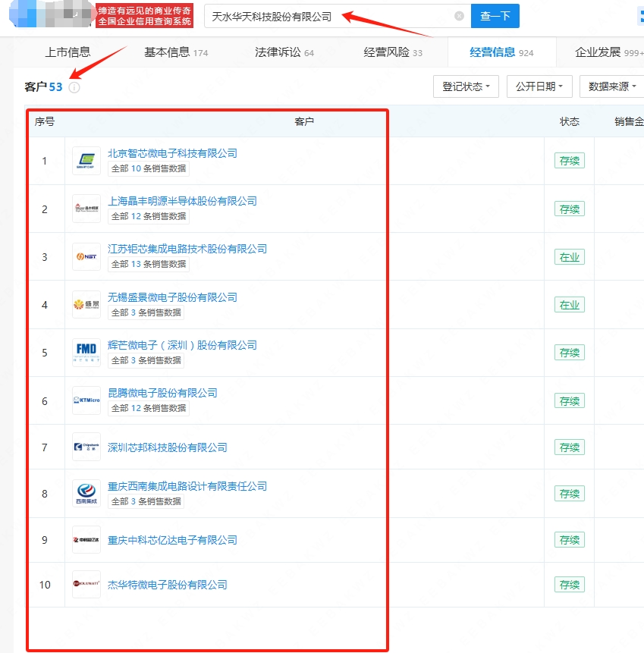Open 昆腾微电子股份有限公司 link

(162, 393)
